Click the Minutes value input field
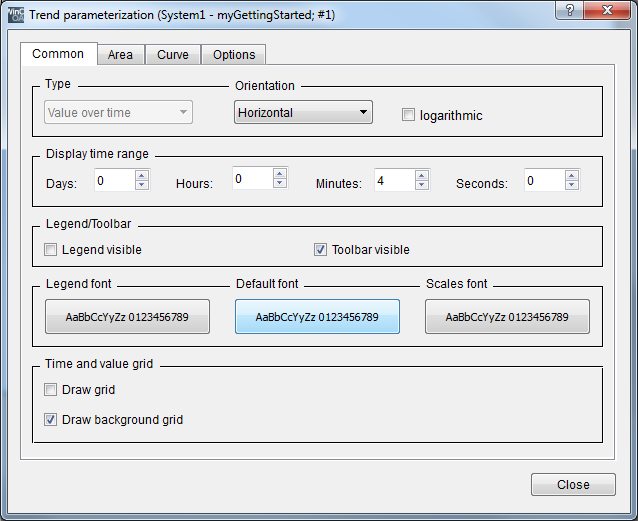This screenshot has width=638, height=521. point(395,180)
